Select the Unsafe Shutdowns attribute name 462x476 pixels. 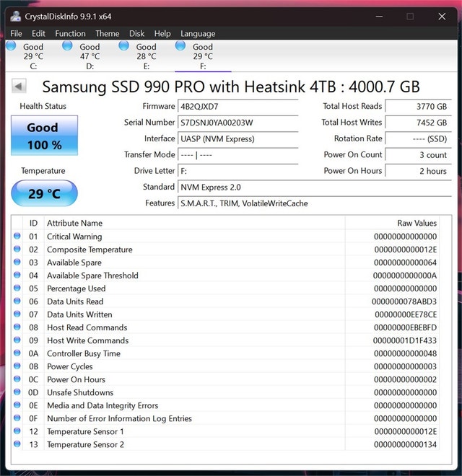80,392
